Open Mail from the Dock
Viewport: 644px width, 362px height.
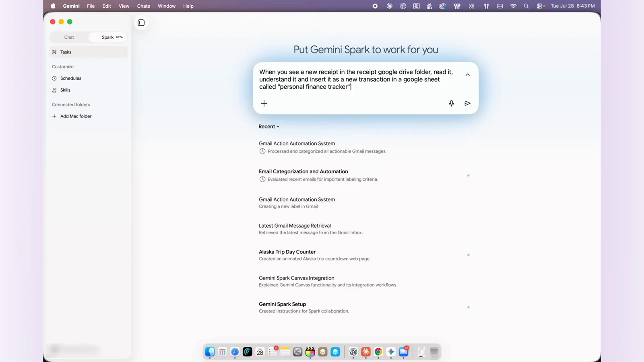(x=404, y=352)
